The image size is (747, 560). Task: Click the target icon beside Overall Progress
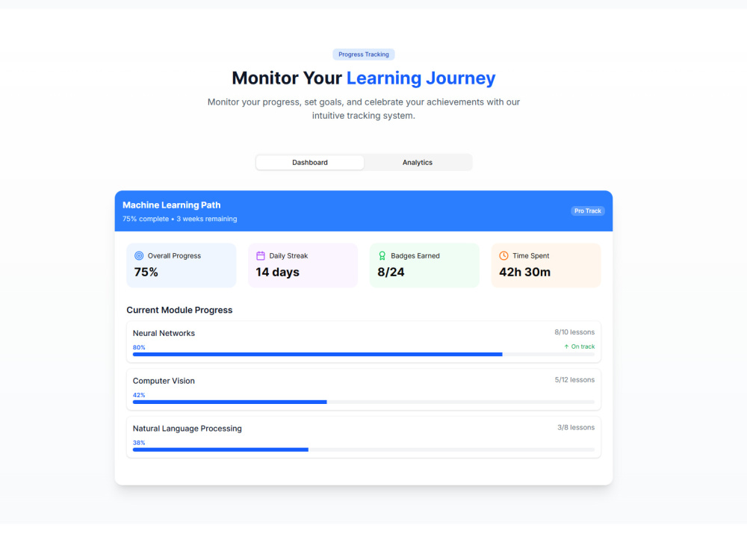tap(139, 255)
